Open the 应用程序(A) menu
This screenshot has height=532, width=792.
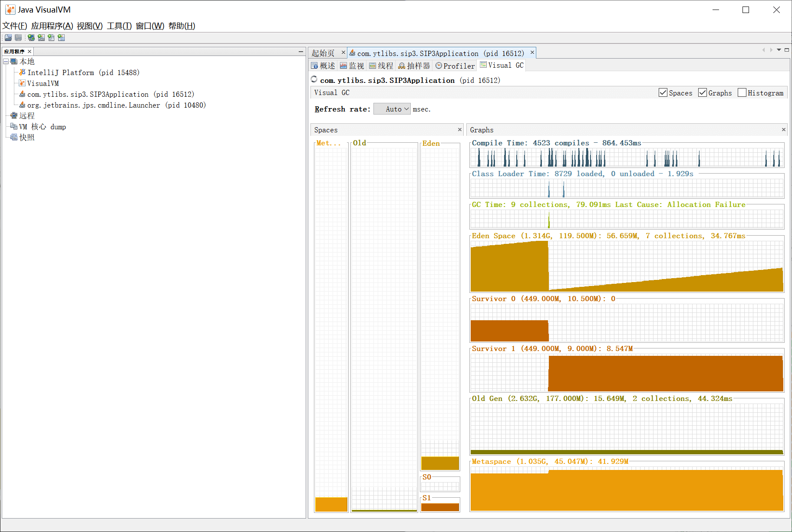(x=52, y=26)
